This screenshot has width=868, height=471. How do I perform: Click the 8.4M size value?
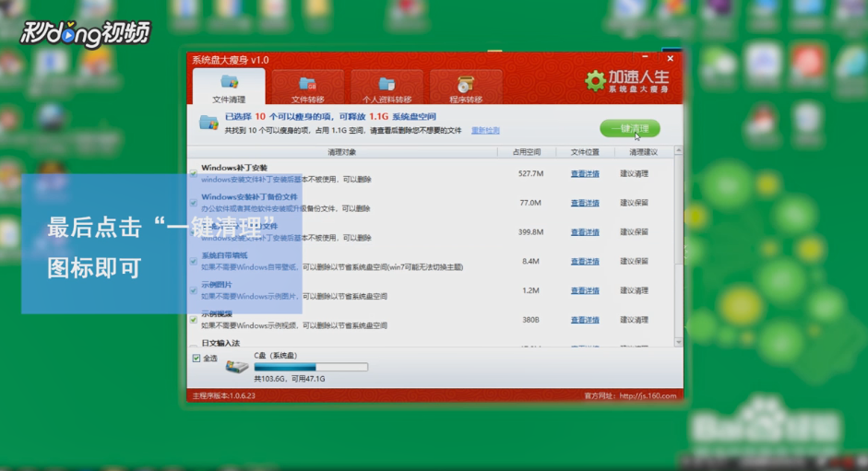(x=531, y=261)
